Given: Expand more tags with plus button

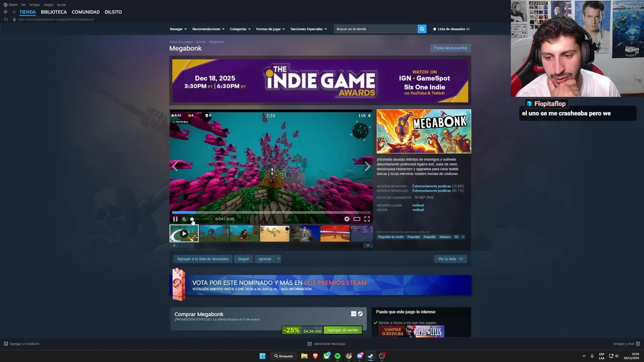Looking at the screenshot, I should click(x=463, y=237).
